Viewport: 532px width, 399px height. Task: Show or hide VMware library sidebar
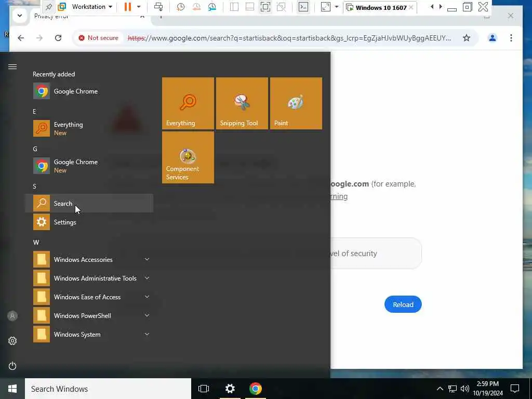(234, 7)
